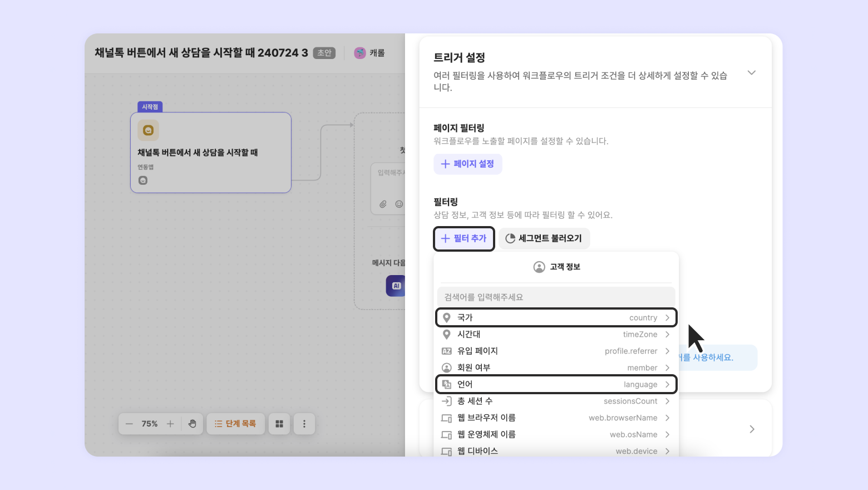Viewport: 868px width, 490px height.
Task: Click the hand pan tool icon
Action: coord(193,424)
